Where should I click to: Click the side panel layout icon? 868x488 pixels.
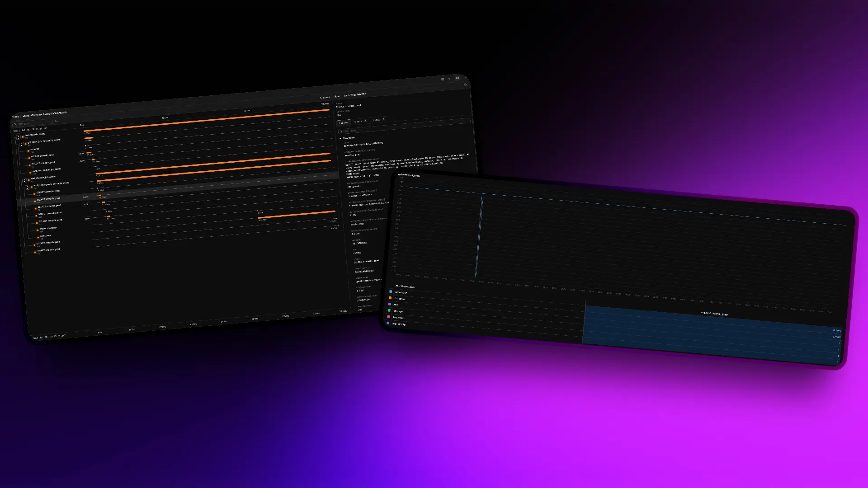click(458, 78)
